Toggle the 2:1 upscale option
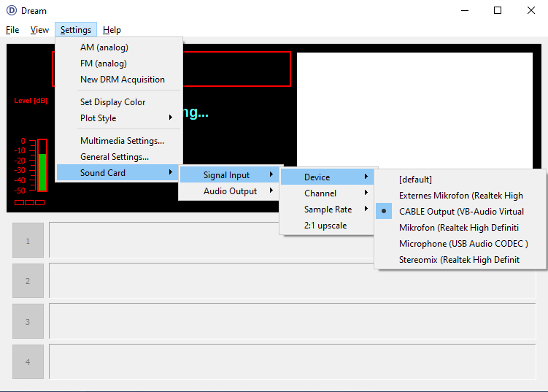 tap(325, 226)
